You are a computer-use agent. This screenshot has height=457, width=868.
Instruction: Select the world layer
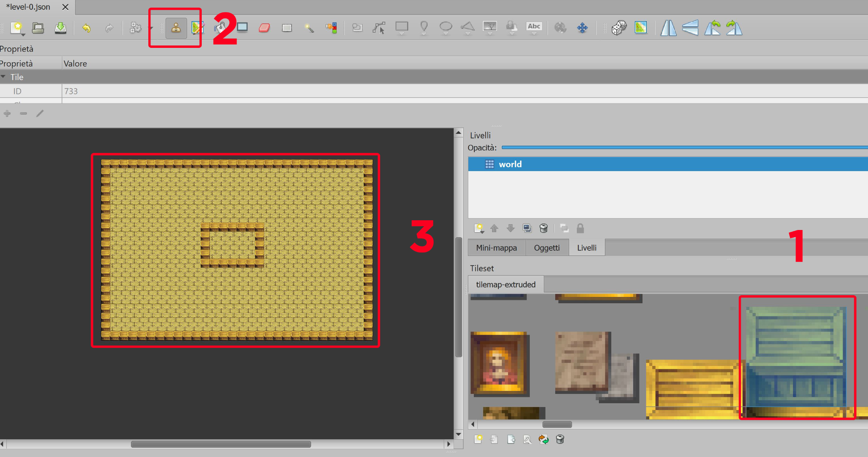tap(668, 164)
